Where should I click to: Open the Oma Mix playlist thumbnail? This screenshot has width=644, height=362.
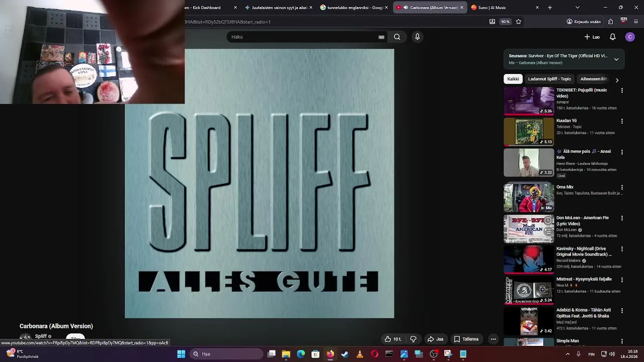click(529, 198)
